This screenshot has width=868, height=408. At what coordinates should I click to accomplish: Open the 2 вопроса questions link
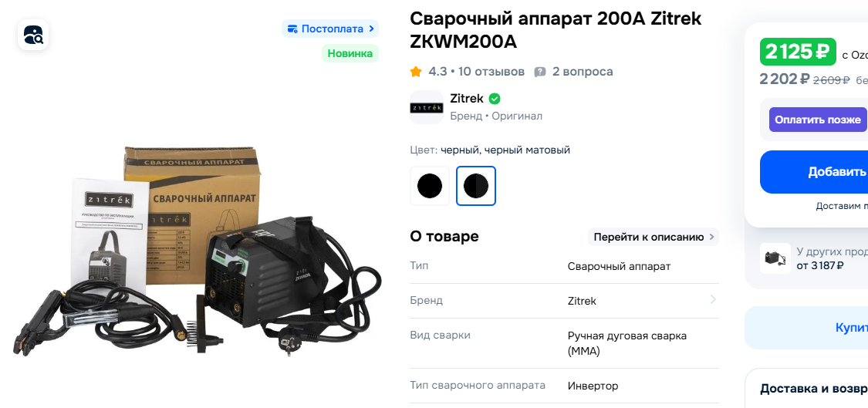[x=583, y=72]
